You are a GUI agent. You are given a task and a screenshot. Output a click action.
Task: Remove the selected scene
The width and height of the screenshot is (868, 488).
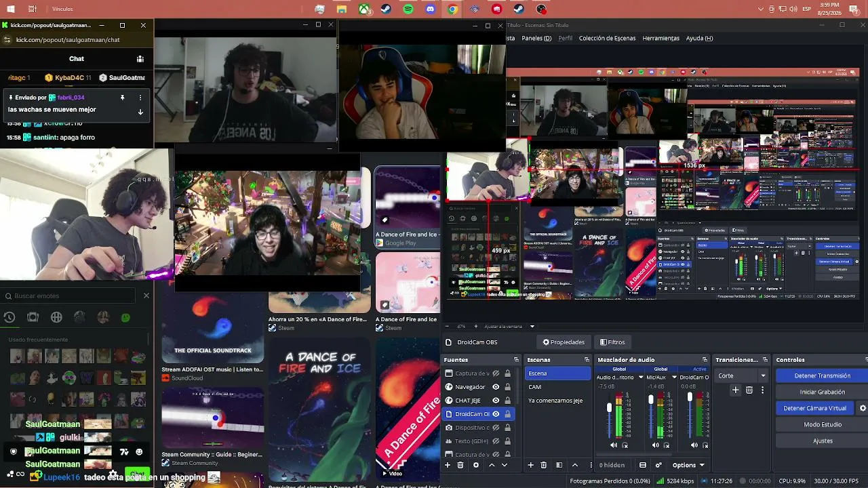click(x=543, y=465)
